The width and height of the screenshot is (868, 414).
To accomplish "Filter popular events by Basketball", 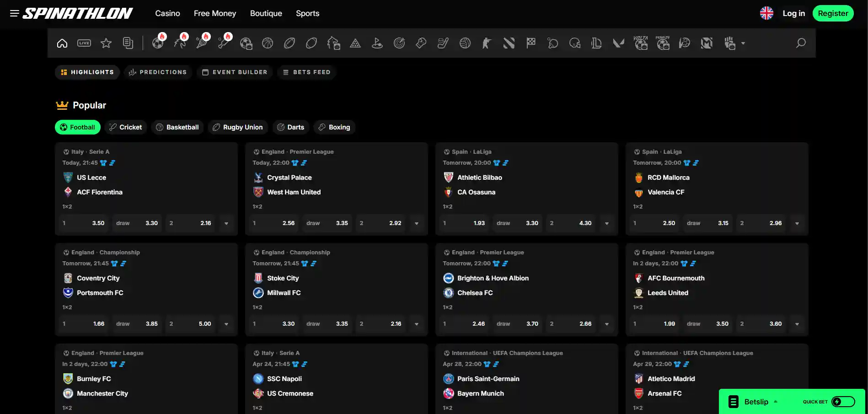I will click(177, 127).
